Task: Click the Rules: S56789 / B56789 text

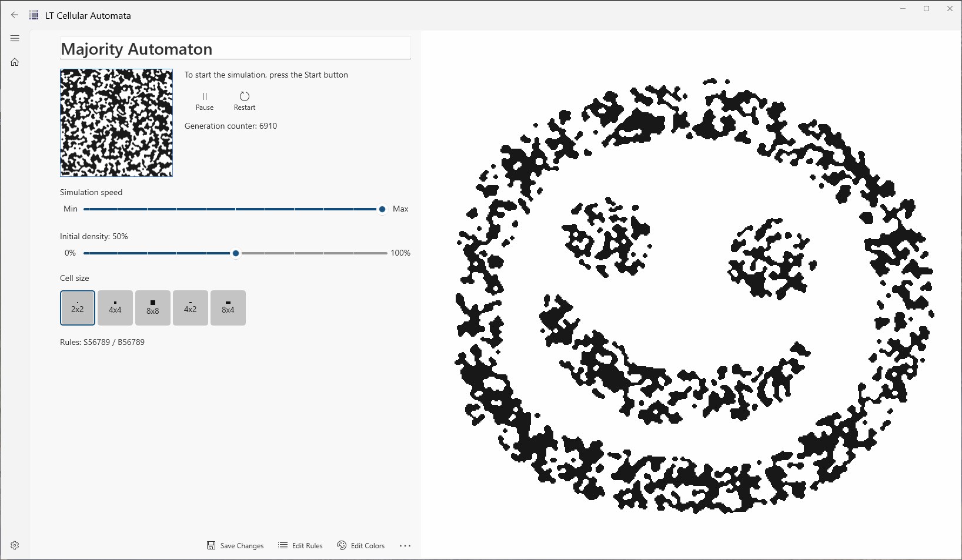Action: [x=102, y=342]
